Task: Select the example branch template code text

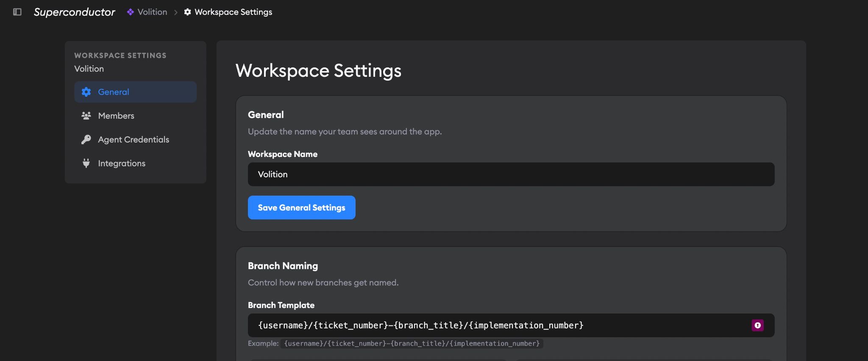Action: tap(412, 344)
